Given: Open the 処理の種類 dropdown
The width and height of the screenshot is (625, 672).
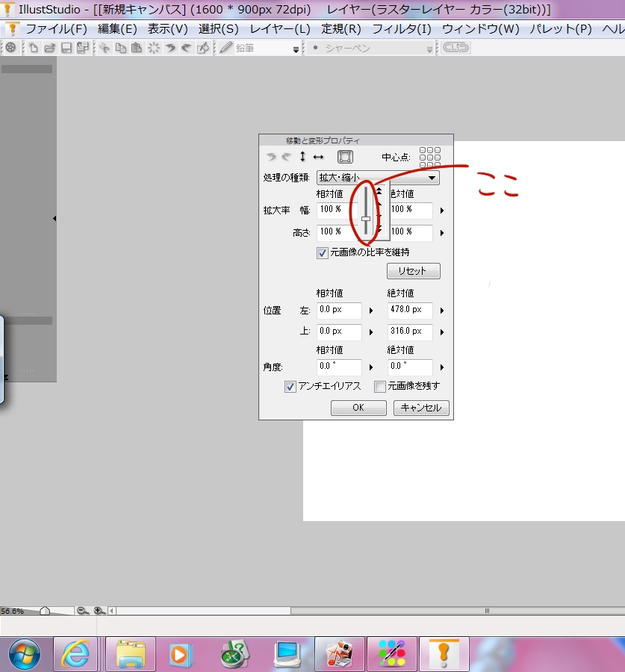Looking at the screenshot, I should [x=432, y=178].
